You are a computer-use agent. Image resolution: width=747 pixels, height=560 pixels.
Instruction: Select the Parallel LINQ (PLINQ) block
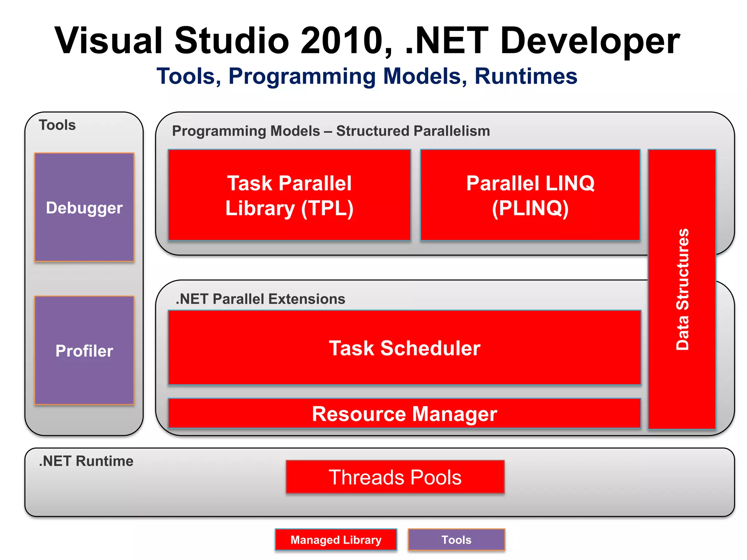[530, 195]
